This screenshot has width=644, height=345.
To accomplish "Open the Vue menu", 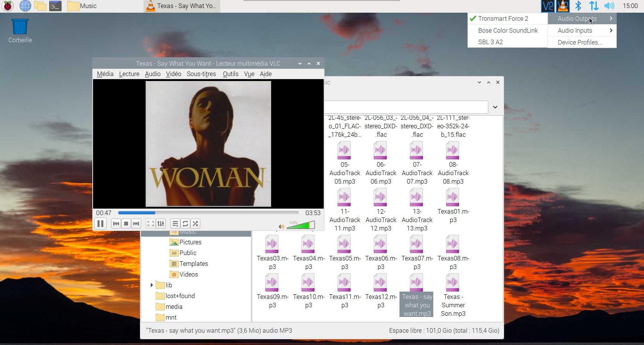I will pyautogui.click(x=249, y=74).
